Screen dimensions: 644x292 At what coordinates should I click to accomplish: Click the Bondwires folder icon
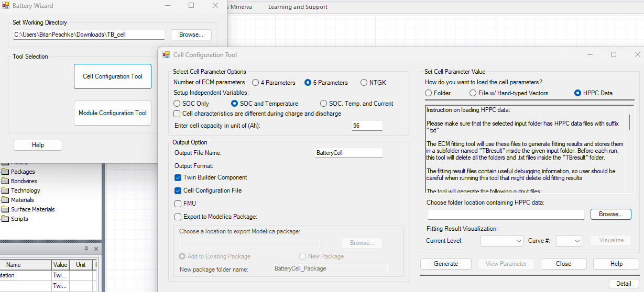(5, 181)
